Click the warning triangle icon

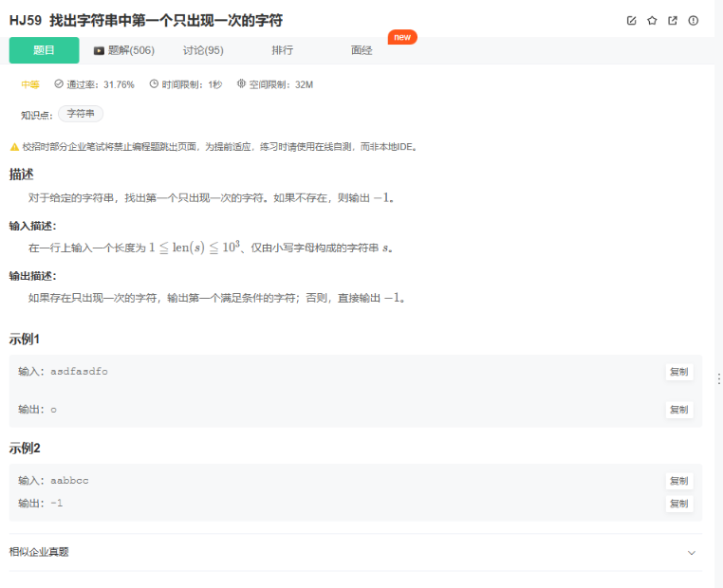coord(14,147)
